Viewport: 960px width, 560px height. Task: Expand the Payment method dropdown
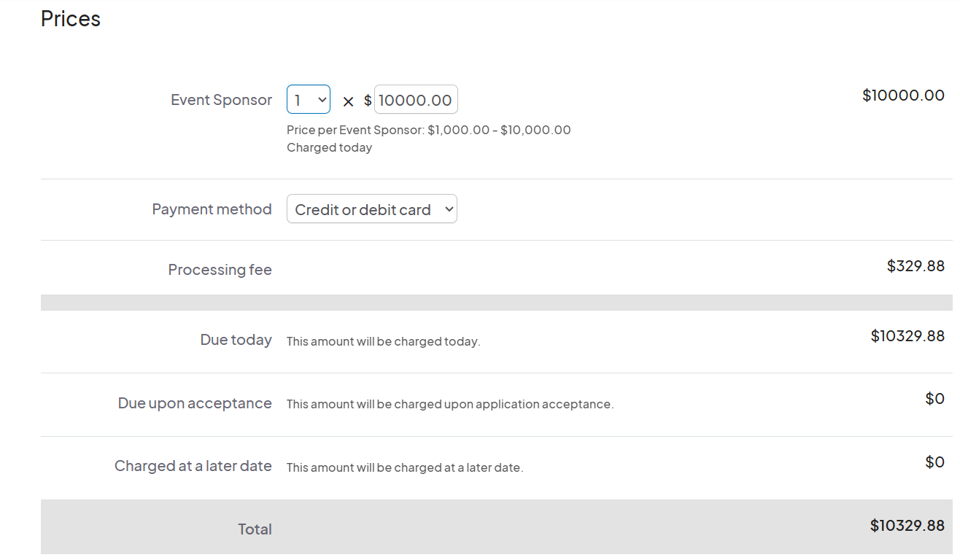(371, 209)
